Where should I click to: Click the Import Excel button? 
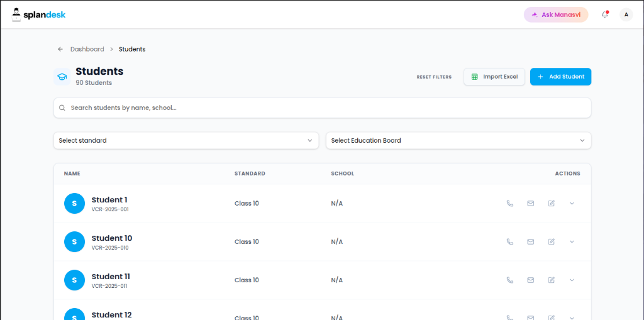click(494, 77)
